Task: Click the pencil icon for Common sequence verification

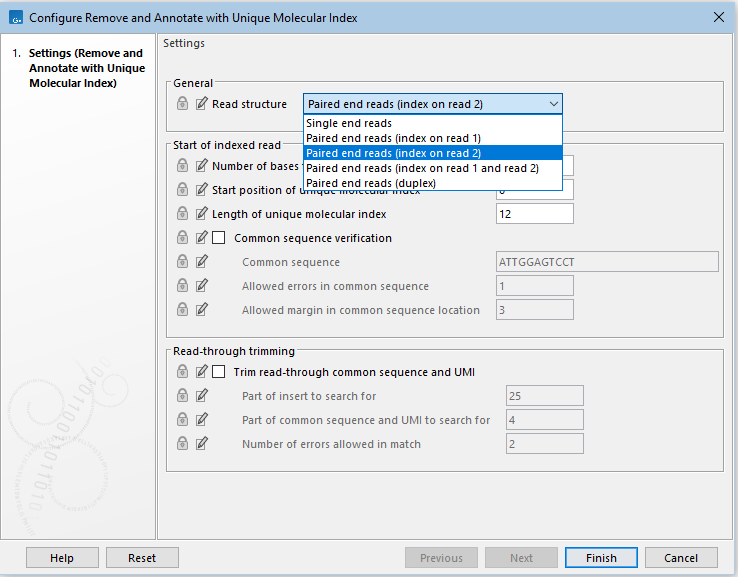Action: (201, 238)
